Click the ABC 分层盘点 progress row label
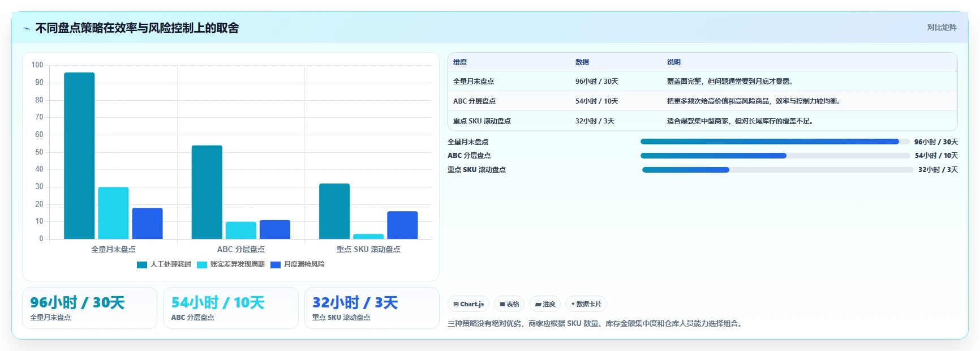This screenshot has width=980, height=351. tap(469, 156)
